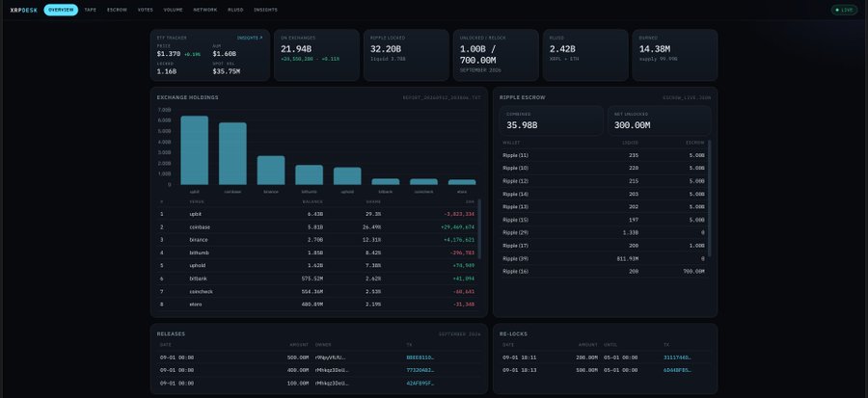Screen dimensions: 868x398
Task: Select the binance row in holdings table
Action: 317,240
